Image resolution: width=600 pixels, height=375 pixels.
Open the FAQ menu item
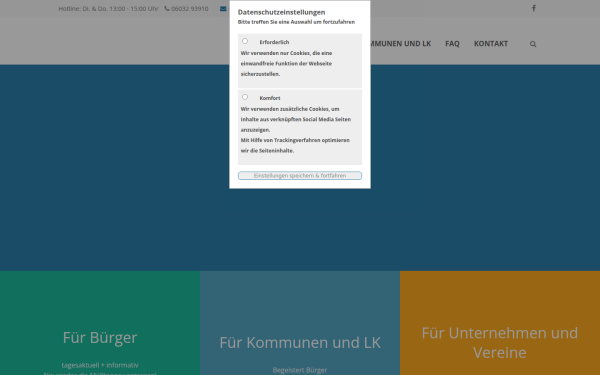pos(452,44)
